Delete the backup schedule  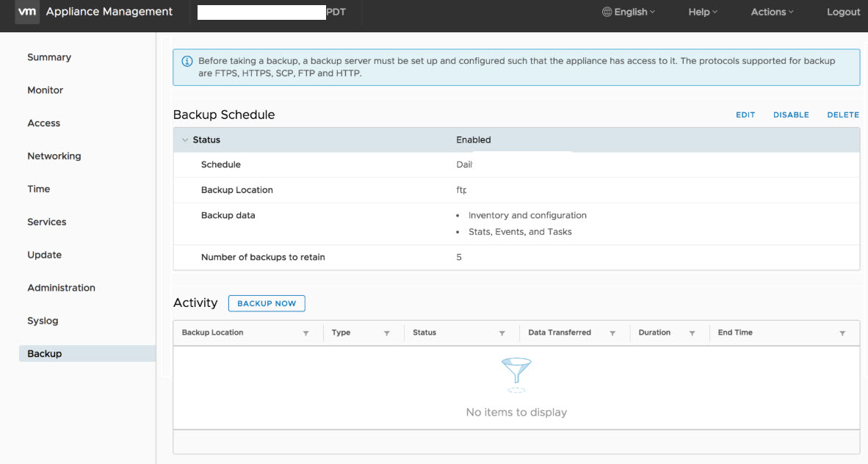coord(842,115)
